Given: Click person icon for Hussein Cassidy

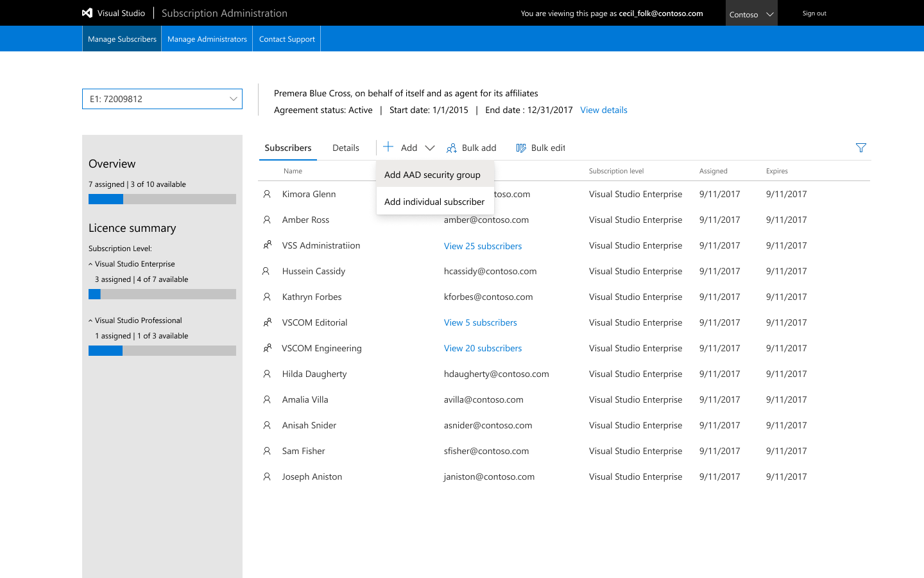Looking at the screenshot, I should click(x=266, y=271).
